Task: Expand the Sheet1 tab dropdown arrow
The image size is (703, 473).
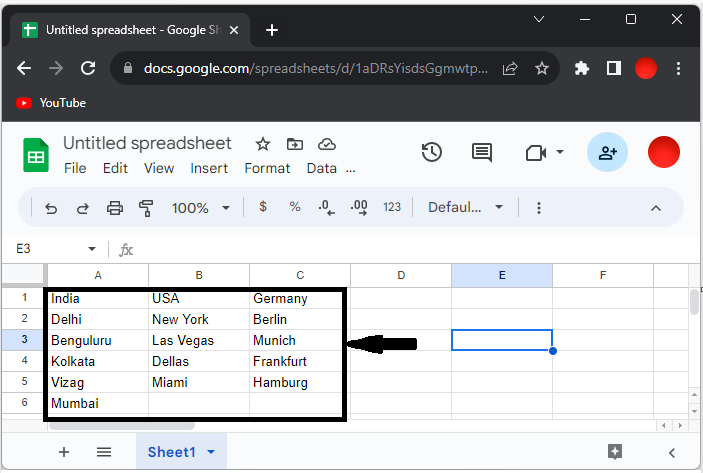Action: pos(211,452)
